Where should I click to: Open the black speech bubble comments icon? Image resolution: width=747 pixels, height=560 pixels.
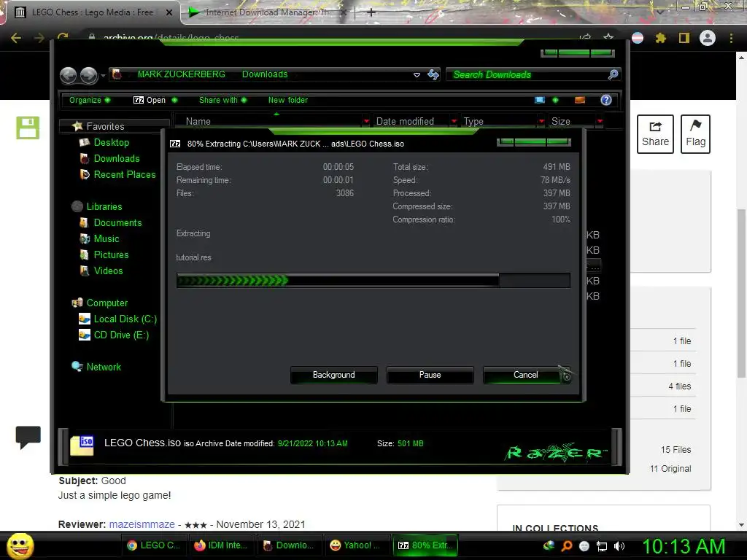click(28, 437)
